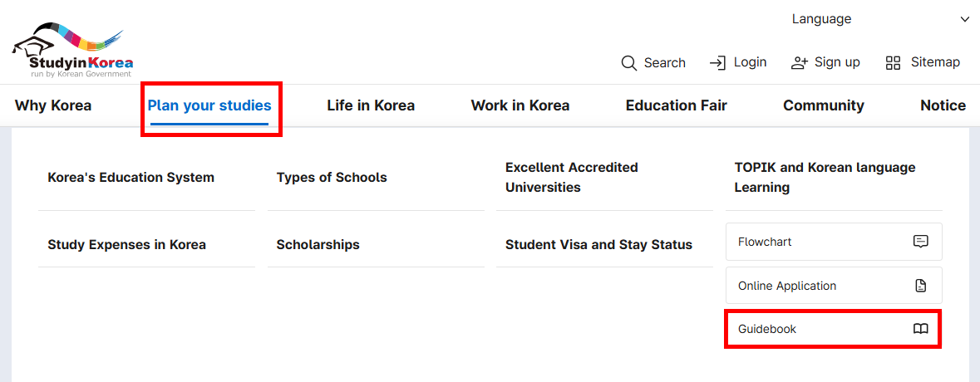Open Student Visa and Stay Status
This screenshot has height=382, width=980.
(598, 245)
